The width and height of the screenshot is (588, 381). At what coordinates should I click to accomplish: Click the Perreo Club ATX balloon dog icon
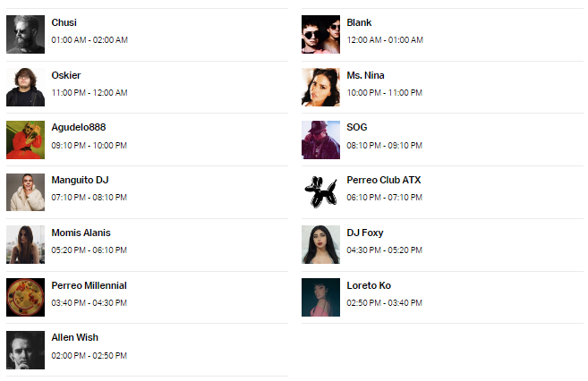coord(320,192)
